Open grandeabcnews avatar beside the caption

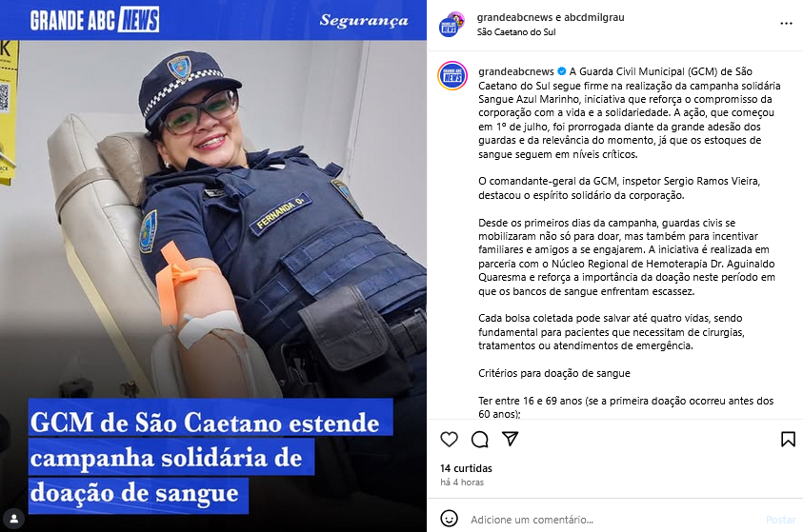coord(452,76)
